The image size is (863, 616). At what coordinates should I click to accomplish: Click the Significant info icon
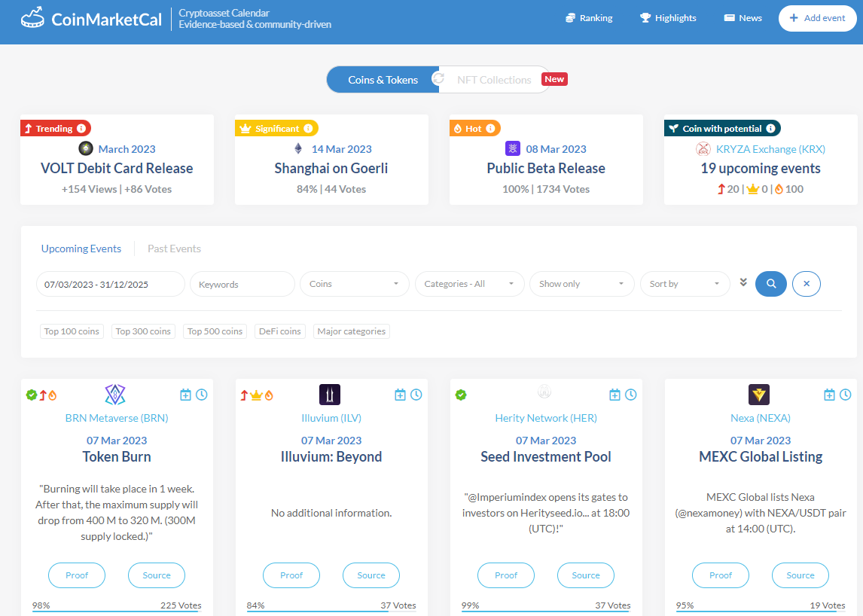point(308,128)
